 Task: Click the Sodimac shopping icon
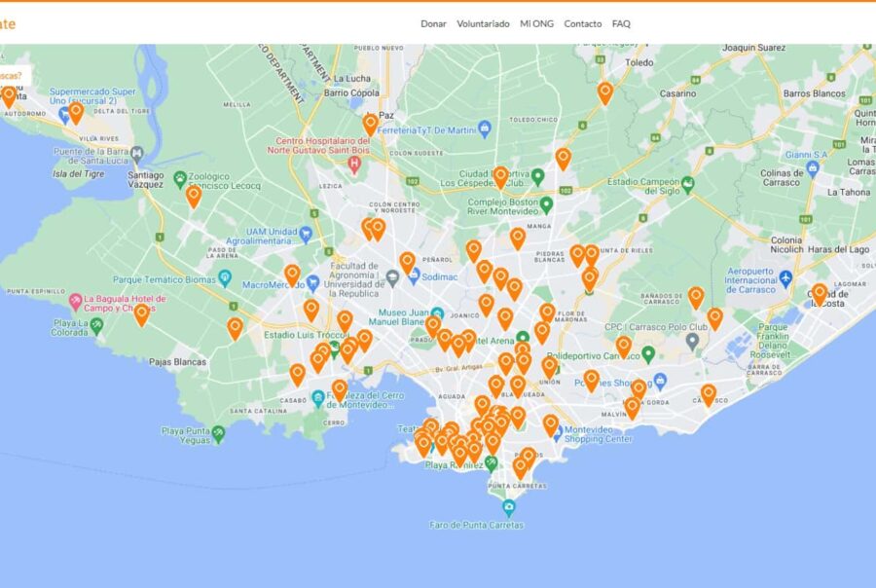click(414, 276)
